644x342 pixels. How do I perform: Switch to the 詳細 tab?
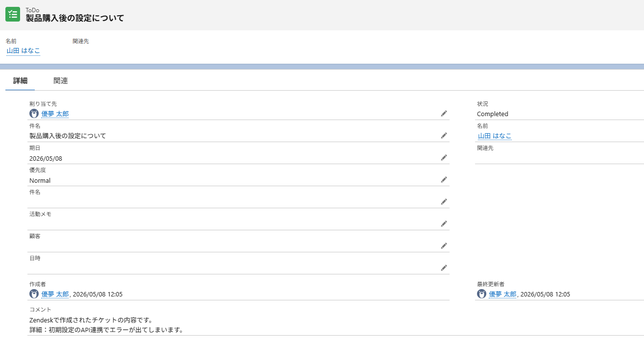tap(20, 81)
